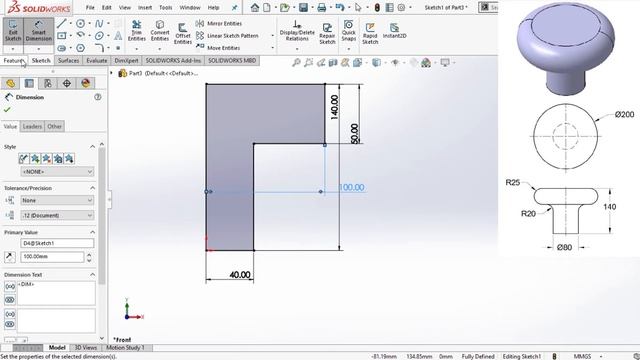Image resolution: width=640 pixels, height=360 pixels.
Task: Click Linear Sketch Pattern
Action: coord(227,36)
